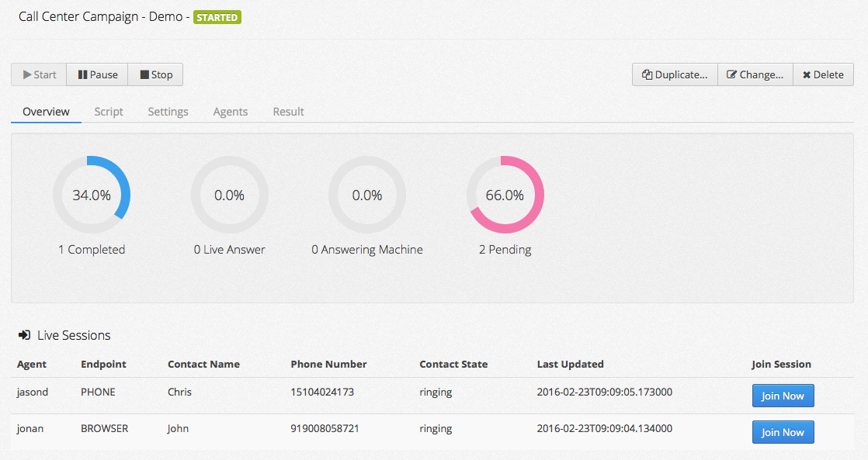This screenshot has height=460, width=868.
Task: Open the Settings tab
Action: pyautogui.click(x=168, y=112)
